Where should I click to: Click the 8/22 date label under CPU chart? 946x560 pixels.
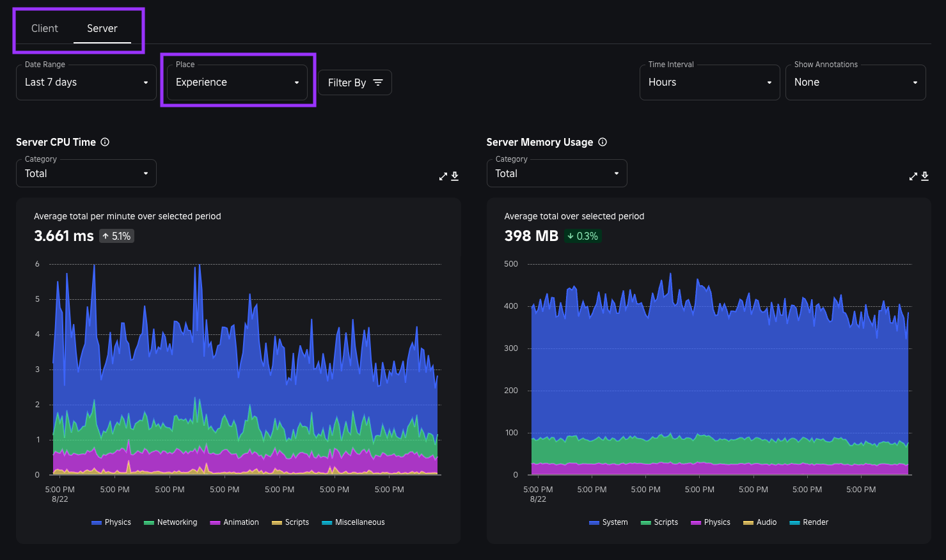tap(60, 499)
